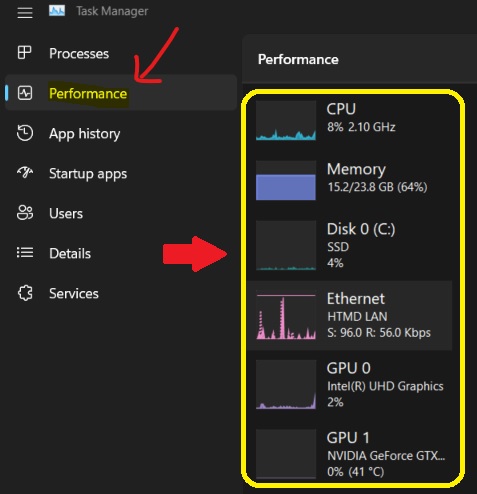This screenshot has width=477, height=494.
Task: Click the 'HTMD LAN' adapter name
Action: tap(357, 317)
